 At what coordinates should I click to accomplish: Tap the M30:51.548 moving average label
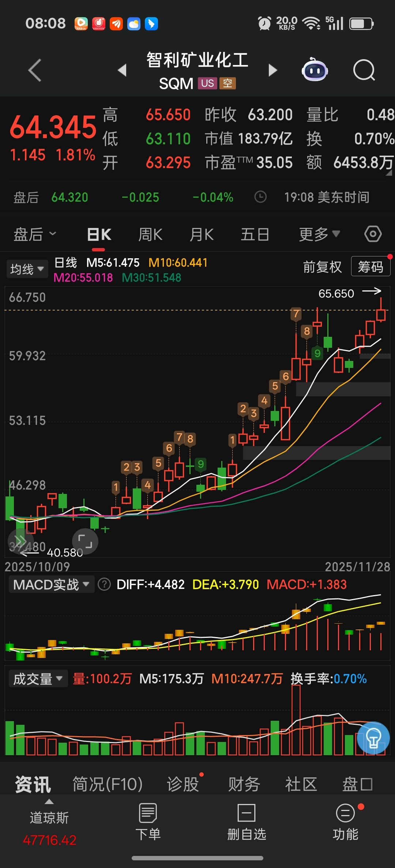point(151,278)
